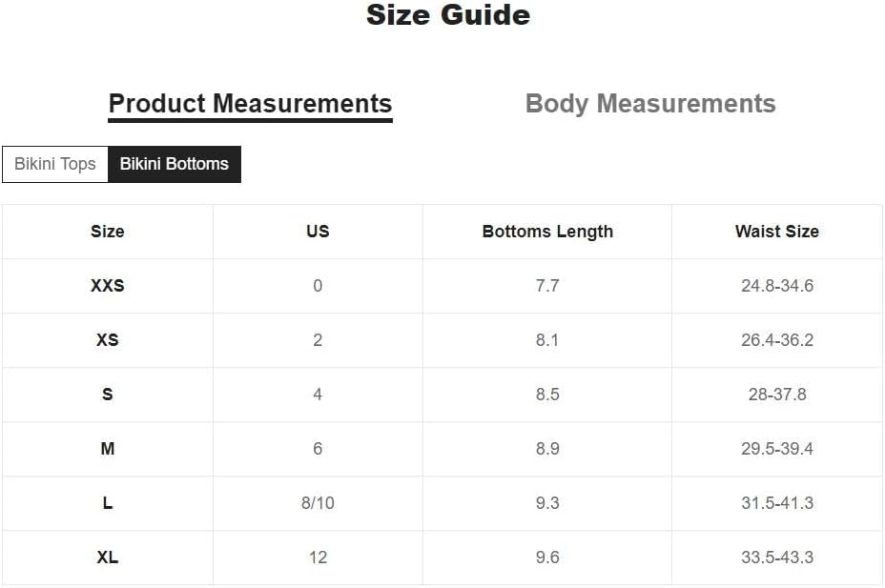885x588 pixels.
Task: Select the Bikini Bottoms button
Action: pos(175,164)
